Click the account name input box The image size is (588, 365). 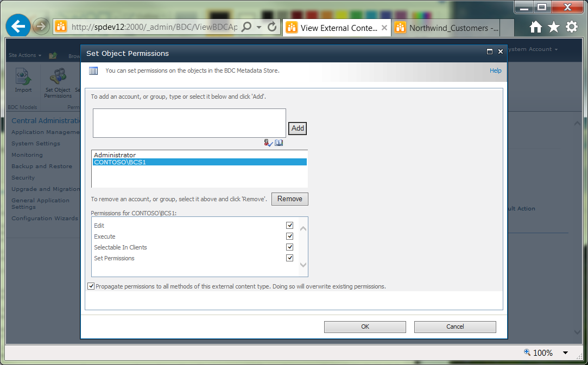tap(189, 123)
